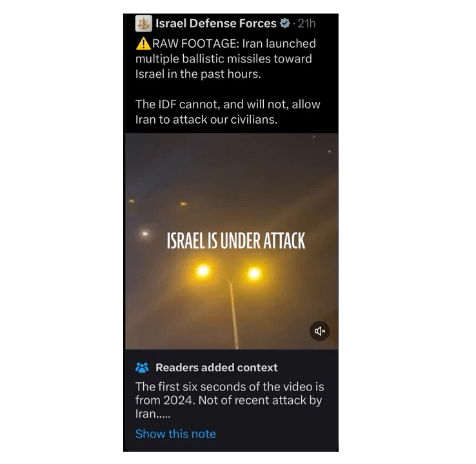Click the RAW FOOTAGE post text paragraph
The height and width of the screenshot is (464, 476).
[x=226, y=59]
